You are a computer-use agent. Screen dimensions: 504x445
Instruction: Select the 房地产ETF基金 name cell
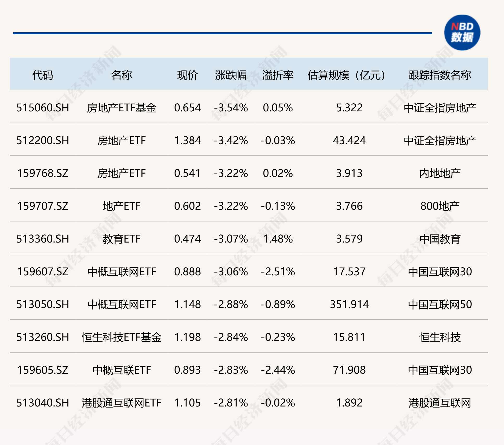[x=122, y=108]
